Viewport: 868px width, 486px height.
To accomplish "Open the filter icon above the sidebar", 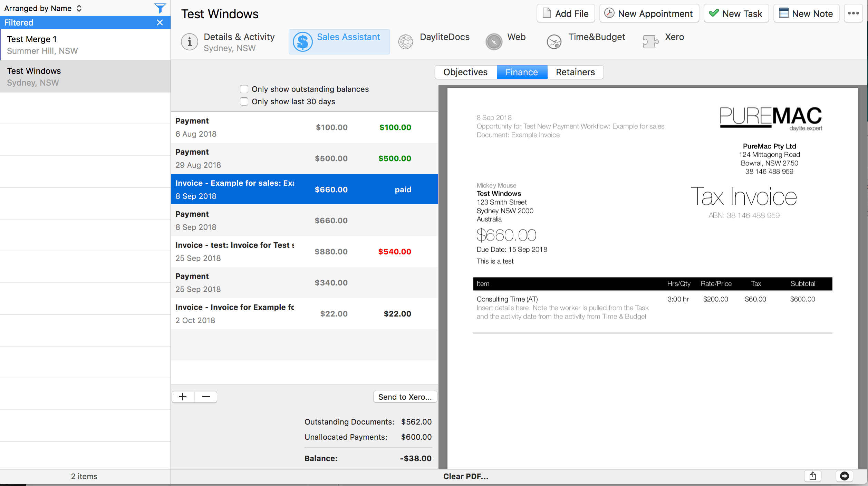I will click(160, 8).
